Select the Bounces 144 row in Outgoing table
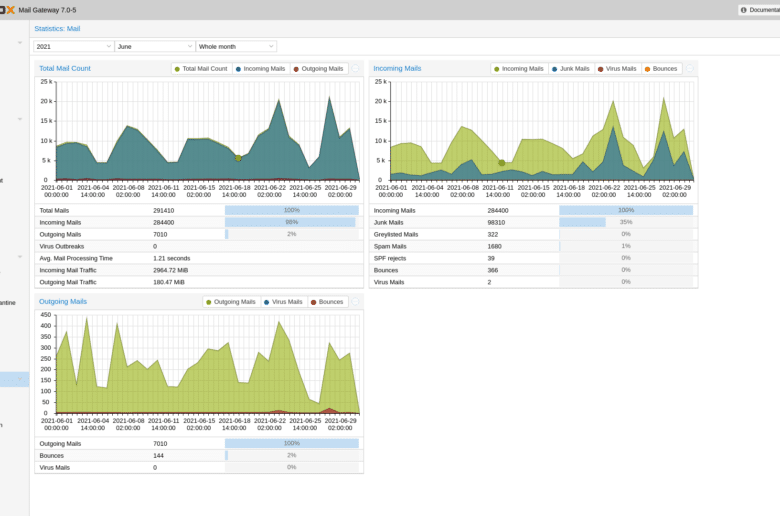 (x=199, y=455)
